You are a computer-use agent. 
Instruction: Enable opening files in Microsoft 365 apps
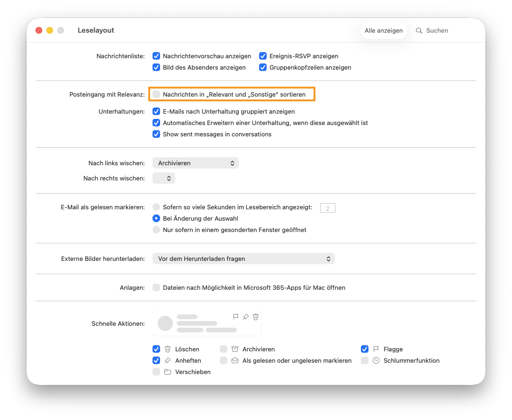click(x=156, y=288)
